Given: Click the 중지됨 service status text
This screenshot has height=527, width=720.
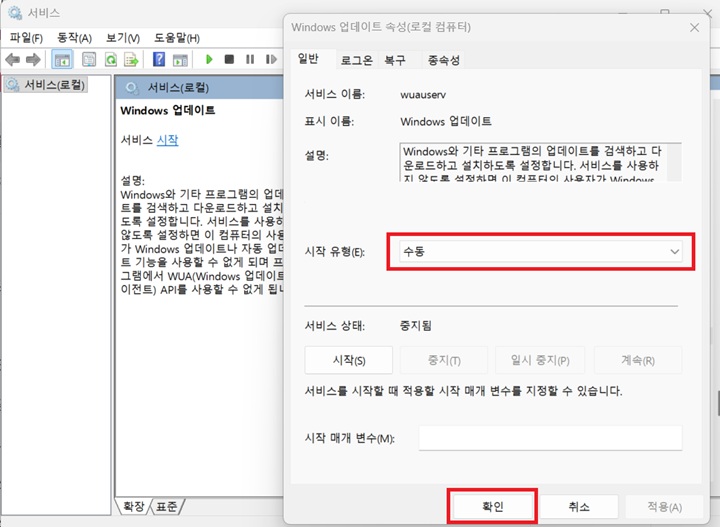Looking at the screenshot, I should tap(416, 326).
